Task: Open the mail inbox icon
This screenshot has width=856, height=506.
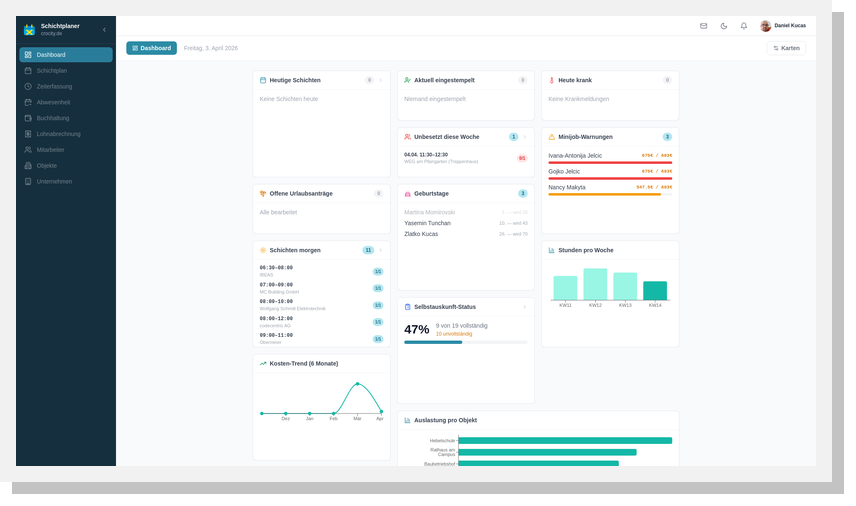Action: 703,26
